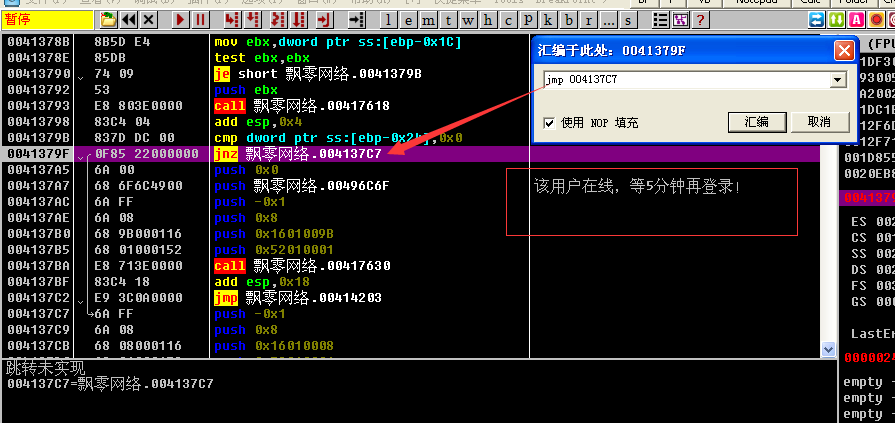Click the orange circle icon in the toolbar
This screenshot has height=423, width=895.
(876, 20)
